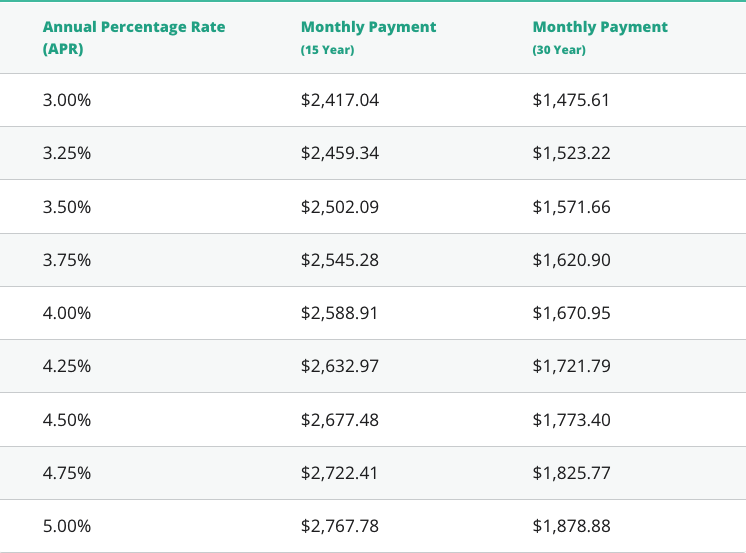The width and height of the screenshot is (746, 553).
Task: Select the $2,502.09 15-year payment
Action: tap(340, 207)
